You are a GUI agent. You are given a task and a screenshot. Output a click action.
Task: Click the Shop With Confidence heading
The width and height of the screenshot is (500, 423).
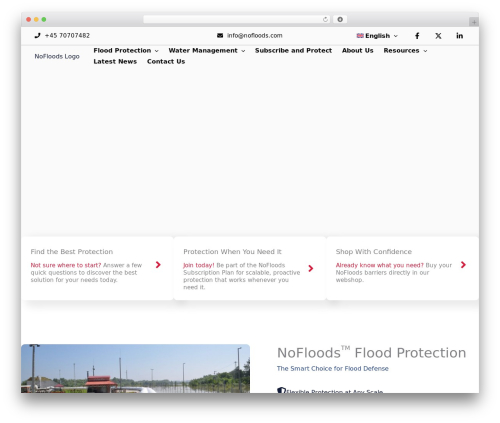374,252
